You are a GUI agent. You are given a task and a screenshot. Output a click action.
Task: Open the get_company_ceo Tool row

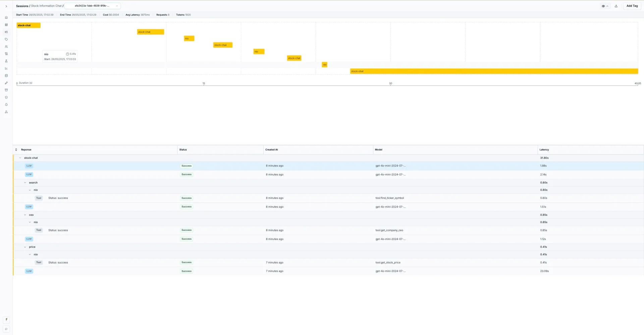point(328,230)
